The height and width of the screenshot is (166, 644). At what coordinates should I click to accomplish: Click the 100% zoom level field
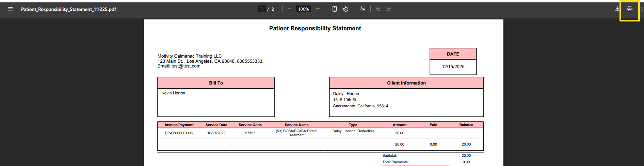(x=303, y=9)
